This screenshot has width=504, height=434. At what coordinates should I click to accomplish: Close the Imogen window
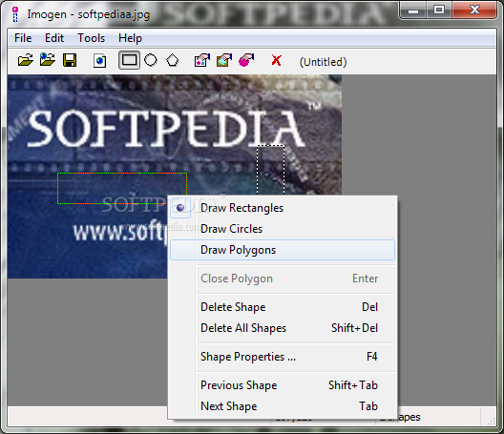[474, 10]
